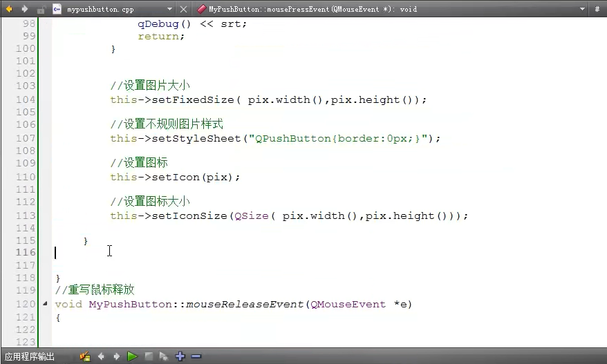Click setStyleSheet on line 107
This screenshot has height=364, width=607.
coord(196,138)
